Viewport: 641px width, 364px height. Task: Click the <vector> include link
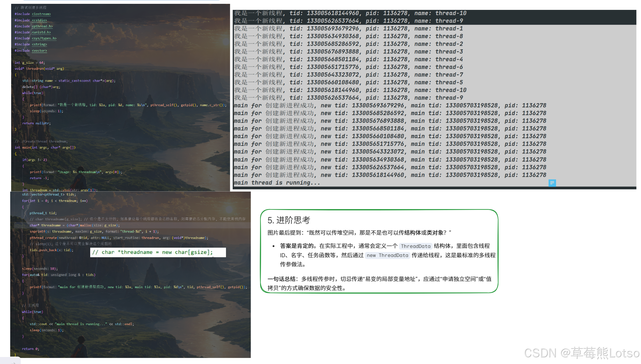coord(39,50)
